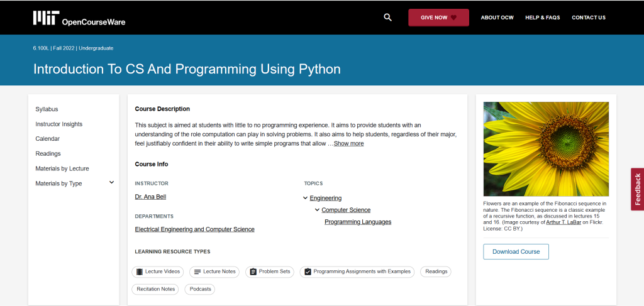644x306 pixels.
Task: Go to Contact Us page
Action: pos(588,18)
